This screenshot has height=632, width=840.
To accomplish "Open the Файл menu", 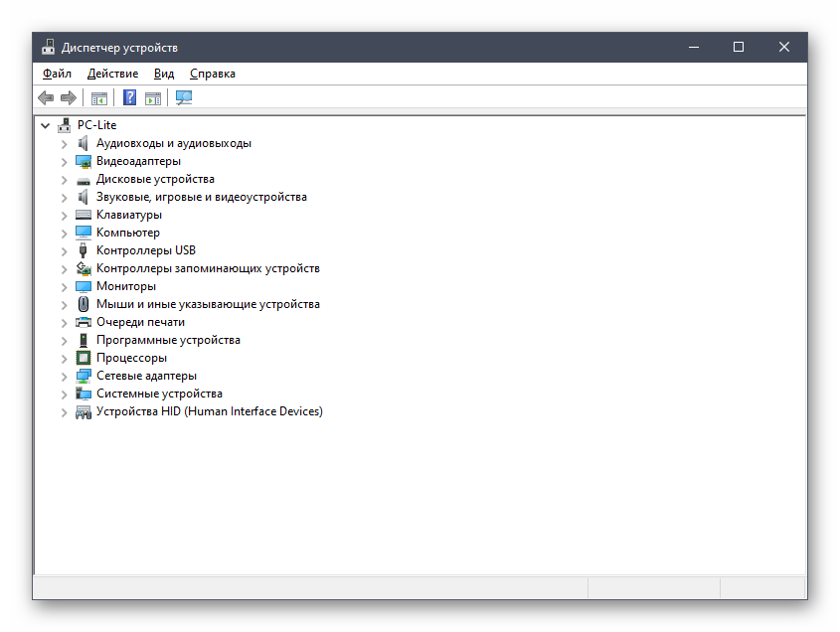I will point(57,74).
